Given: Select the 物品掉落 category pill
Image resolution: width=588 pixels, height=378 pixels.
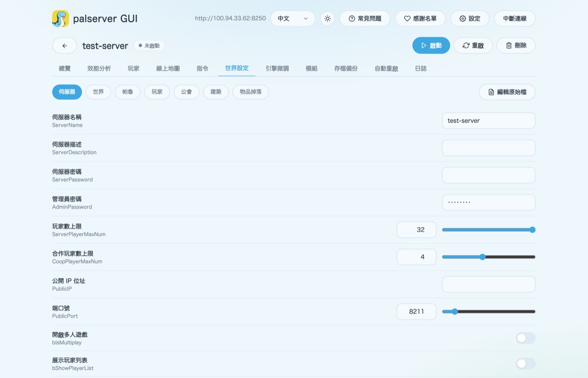Looking at the screenshot, I should (251, 92).
